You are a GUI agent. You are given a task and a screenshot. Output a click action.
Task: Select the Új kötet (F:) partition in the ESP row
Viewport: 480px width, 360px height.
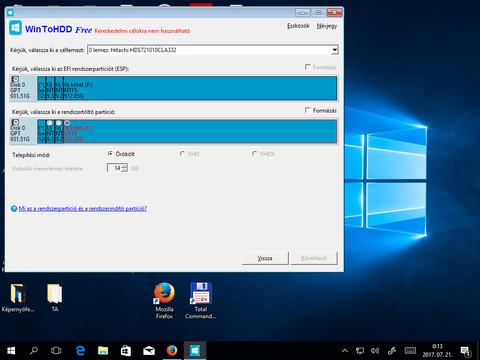click(x=200, y=88)
